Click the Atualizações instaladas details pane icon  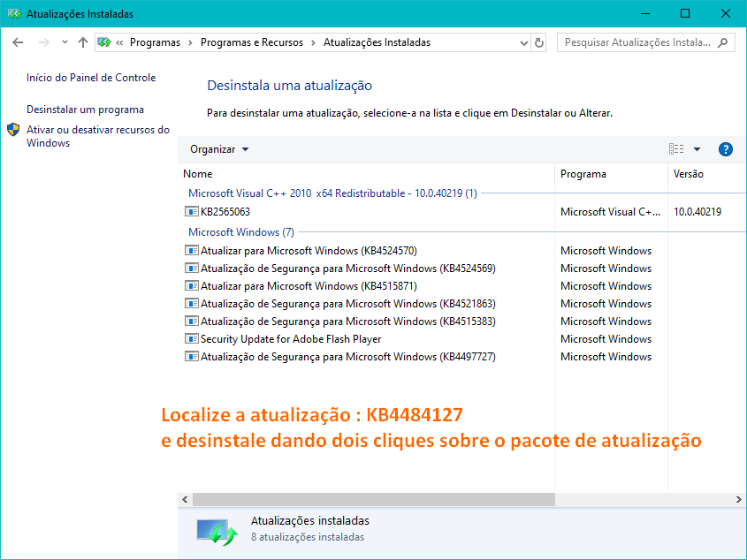(217, 532)
